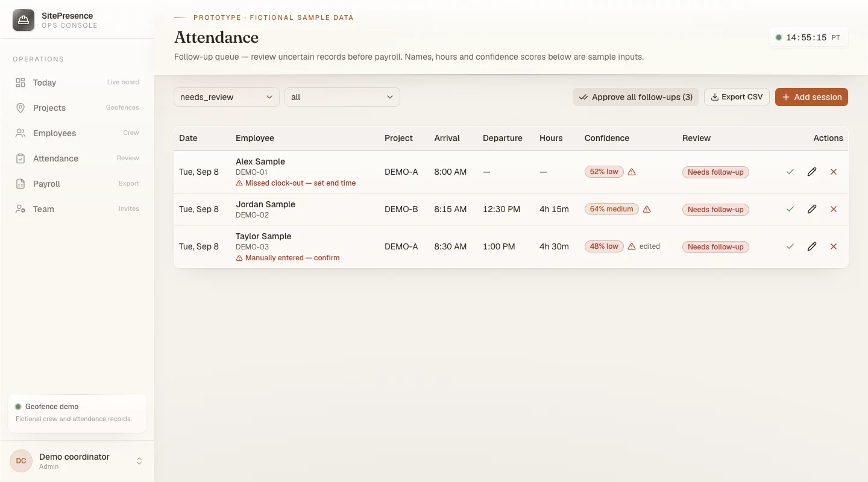Click the DEMO-B project cell
Viewport: 868px width, 482px height.
[401, 209]
